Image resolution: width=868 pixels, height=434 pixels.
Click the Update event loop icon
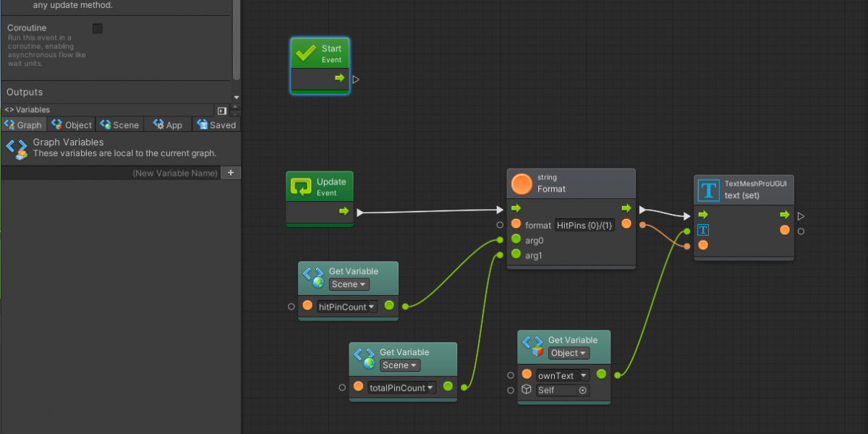coord(301,187)
